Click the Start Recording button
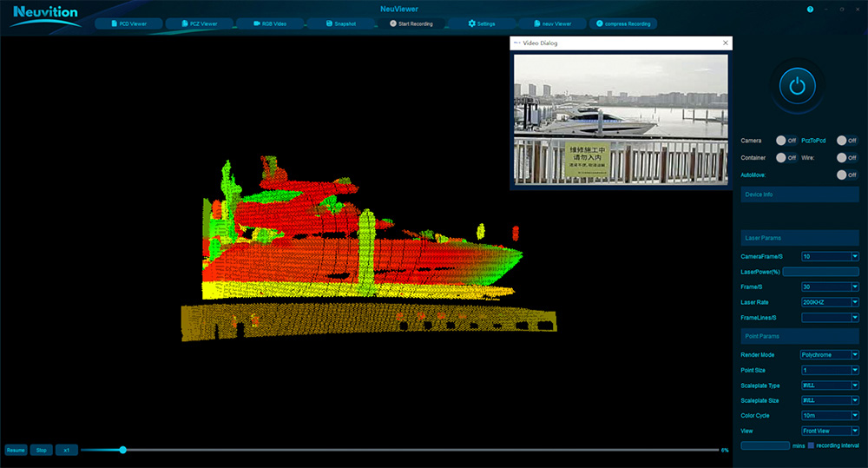 411,23
